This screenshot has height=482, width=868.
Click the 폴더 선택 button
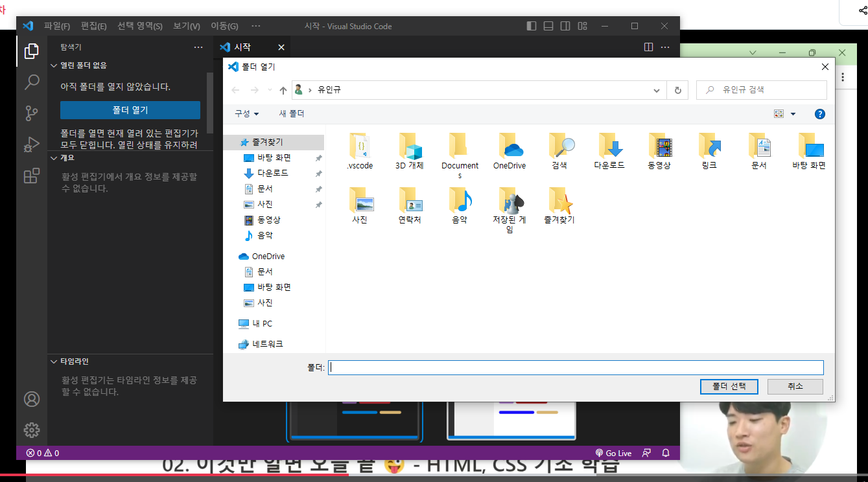point(729,386)
